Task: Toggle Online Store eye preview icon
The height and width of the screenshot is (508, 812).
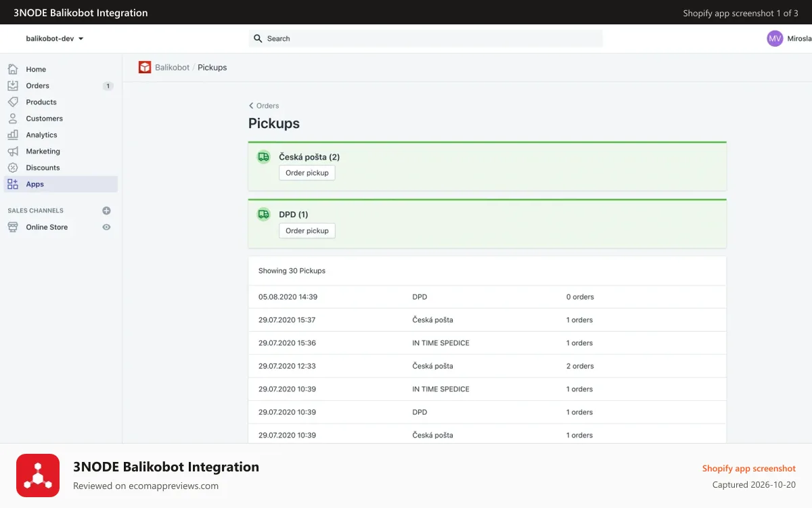Action: pos(106,227)
